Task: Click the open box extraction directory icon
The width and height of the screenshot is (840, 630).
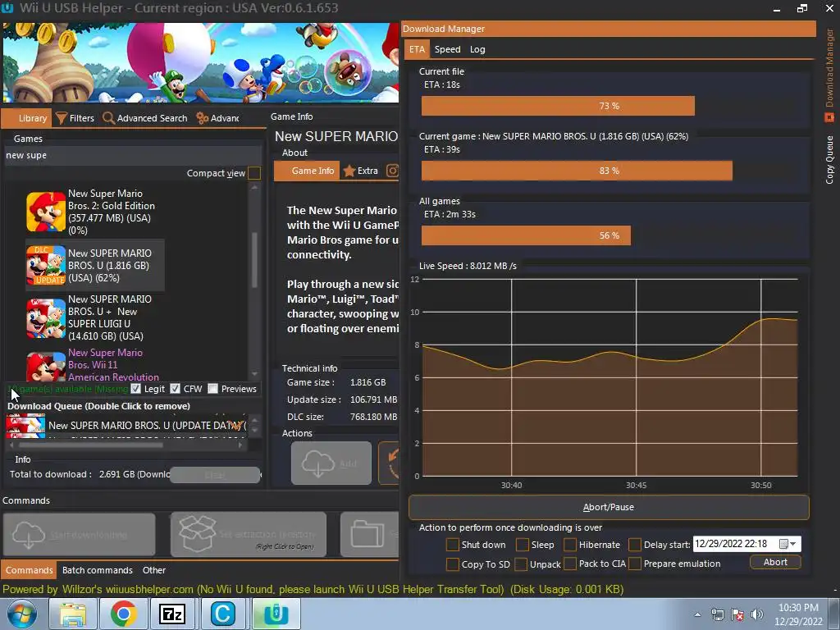Action: pyautogui.click(x=197, y=533)
